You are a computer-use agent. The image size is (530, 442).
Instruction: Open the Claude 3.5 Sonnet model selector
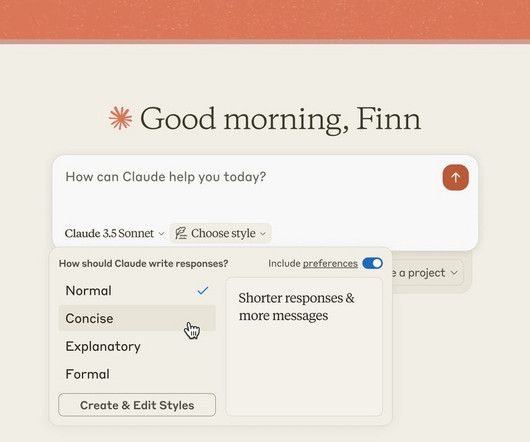114,233
